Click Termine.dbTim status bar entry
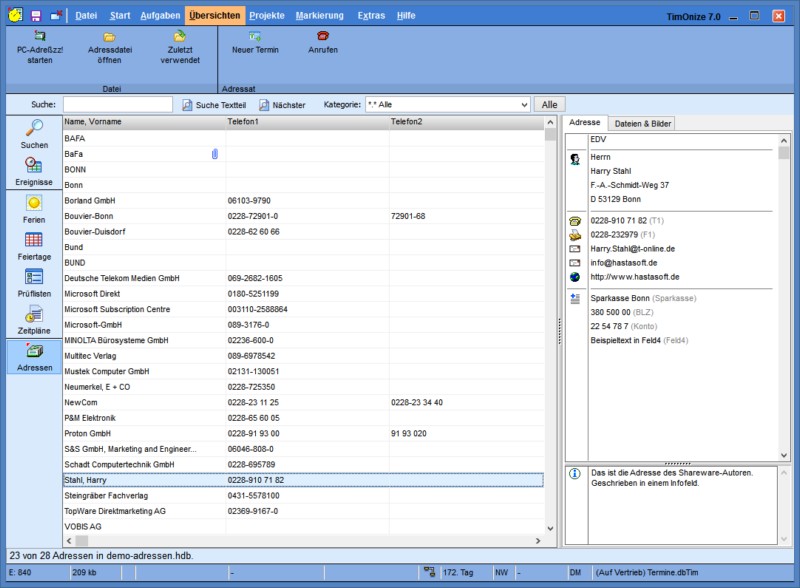This screenshot has height=588, width=800. click(x=646, y=572)
